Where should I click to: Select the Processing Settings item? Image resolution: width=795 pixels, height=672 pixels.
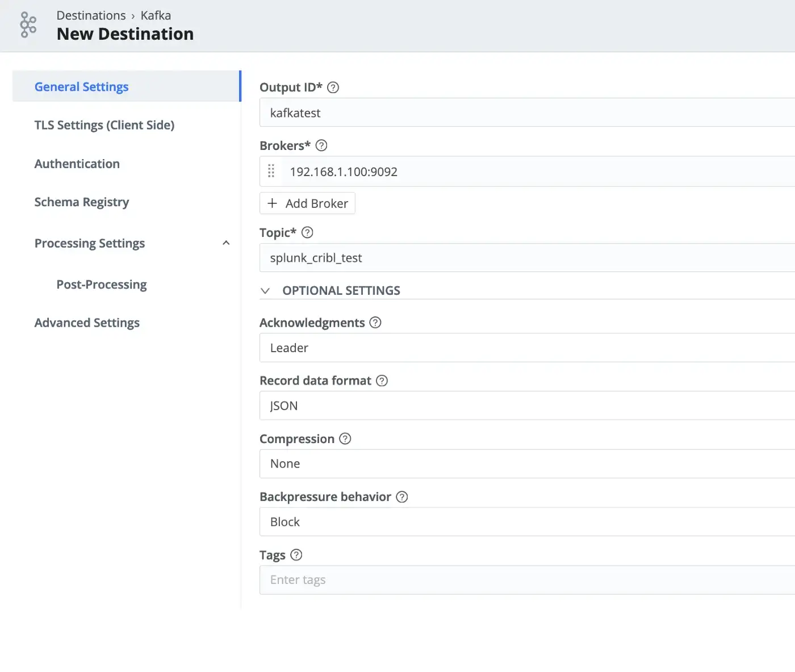coord(90,243)
